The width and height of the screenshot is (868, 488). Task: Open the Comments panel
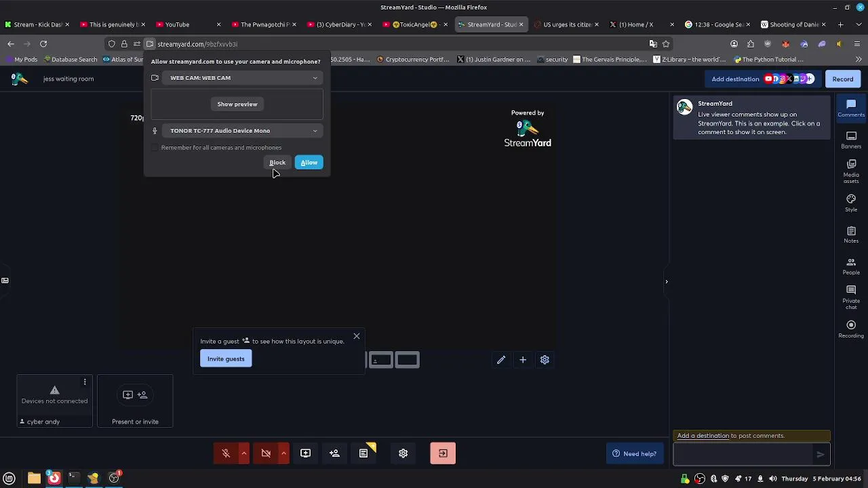[x=851, y=108]
